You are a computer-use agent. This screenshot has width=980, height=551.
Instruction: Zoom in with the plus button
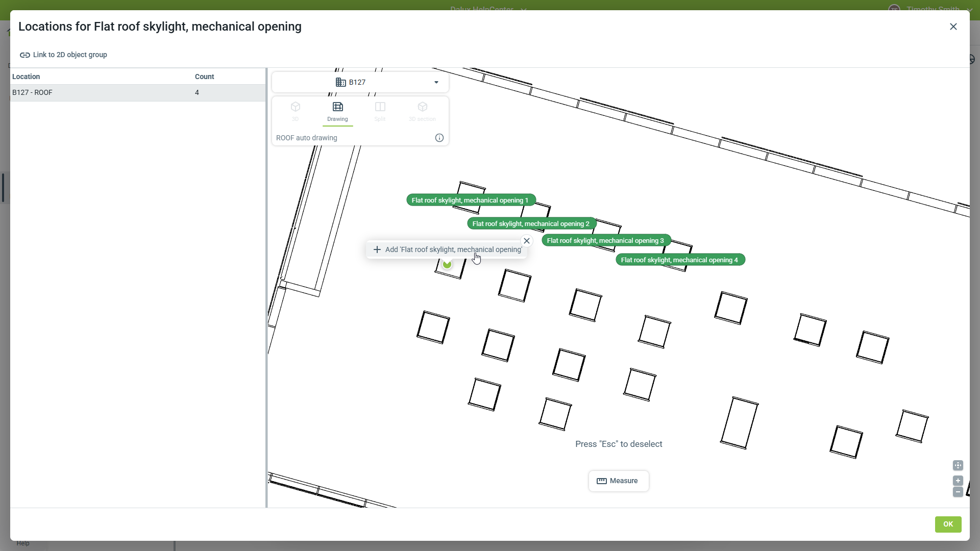(958, 481)
